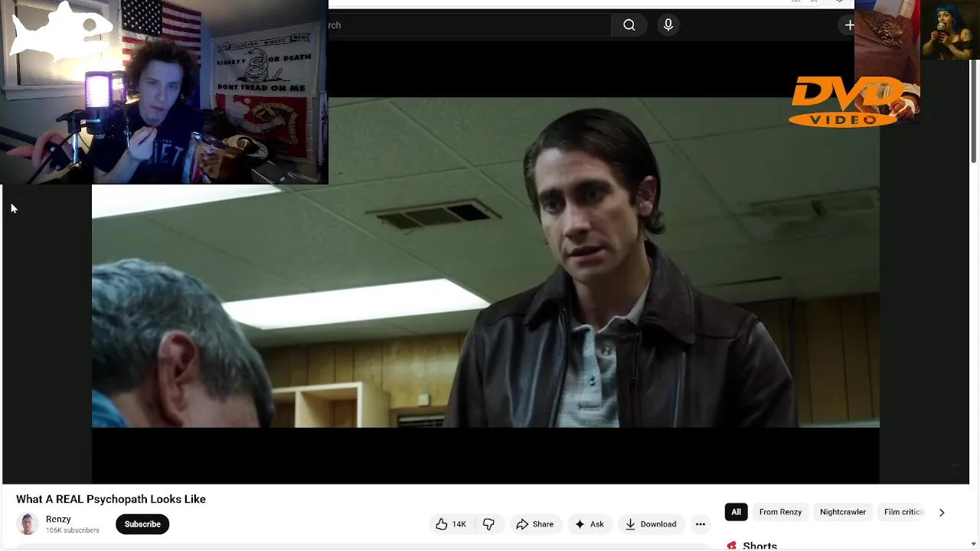
Task: Select the Nightcrawler filter chip
Action: (843, 512)
